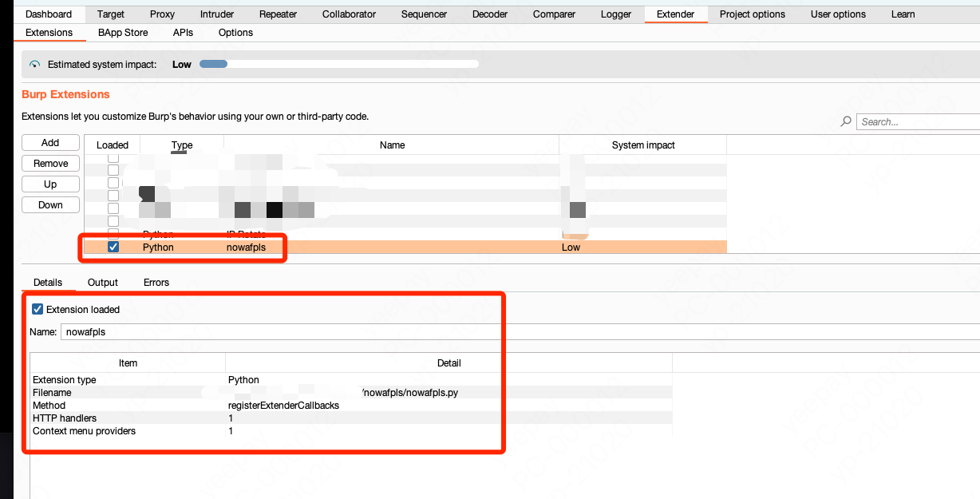This screenshot has width=980, height=499.
Task: Move the extension Up in the list
Action: tap(50, 184)
